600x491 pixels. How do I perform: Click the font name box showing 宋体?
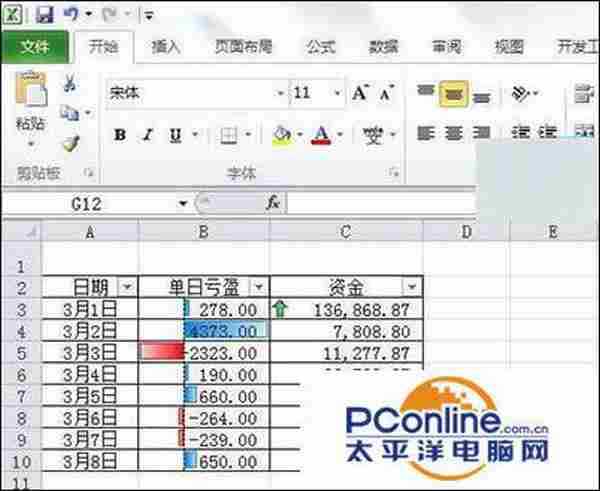tap(190, 93)
